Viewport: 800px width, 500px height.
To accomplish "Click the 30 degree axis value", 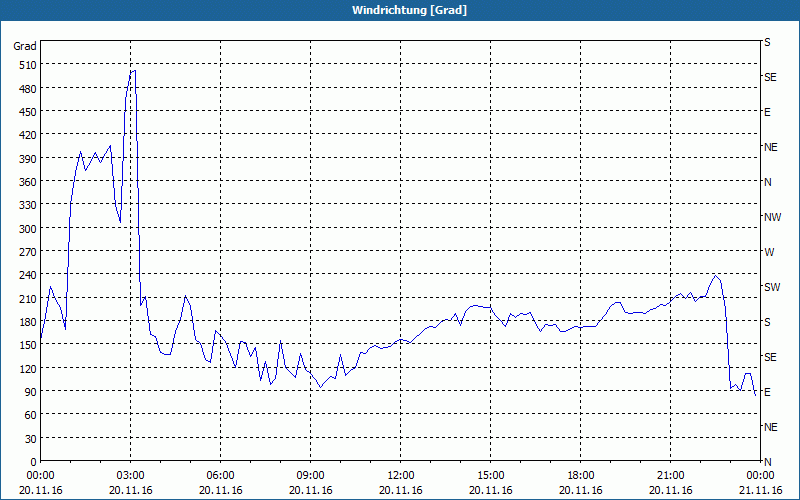I will (x=31, y=438).
